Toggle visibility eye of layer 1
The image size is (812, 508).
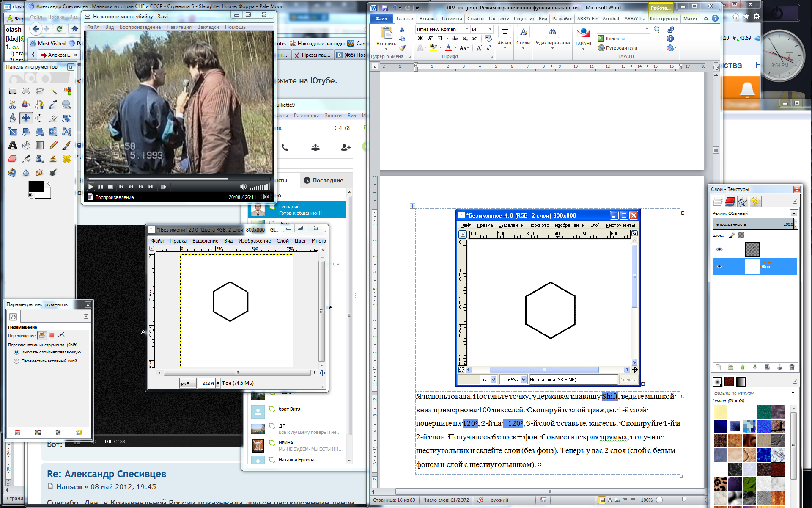pos(719,249)
